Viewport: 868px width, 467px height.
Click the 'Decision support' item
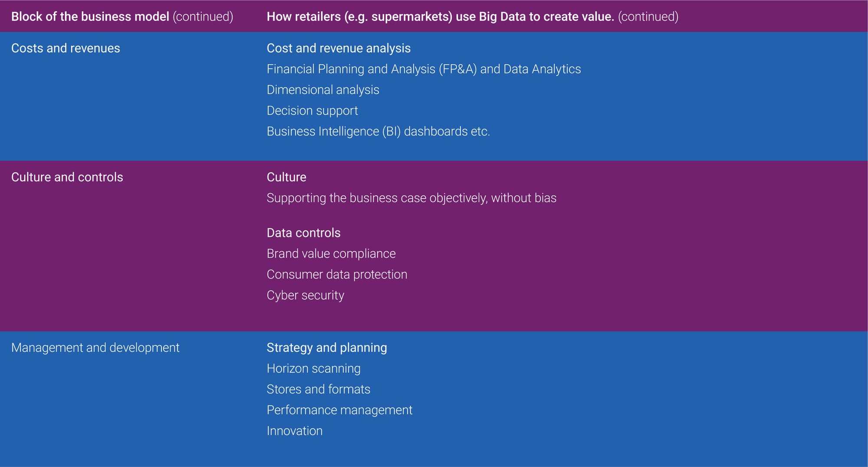[312, 111]
